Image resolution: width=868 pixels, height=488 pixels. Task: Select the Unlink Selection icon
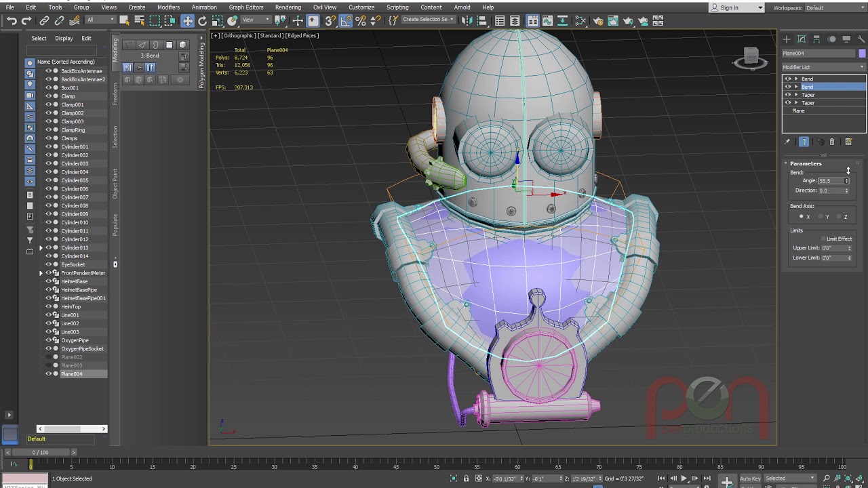point(59,20)
